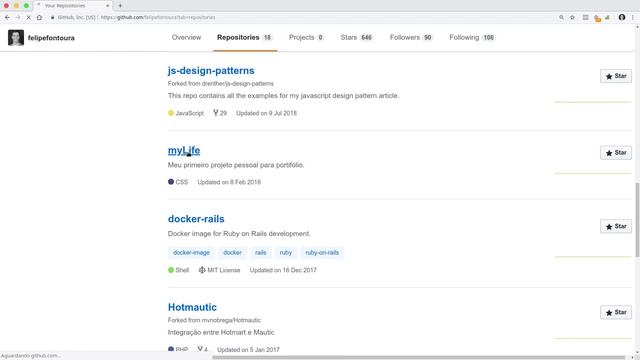Click the fork count 29 on js-design-patterns

point(220,113)
